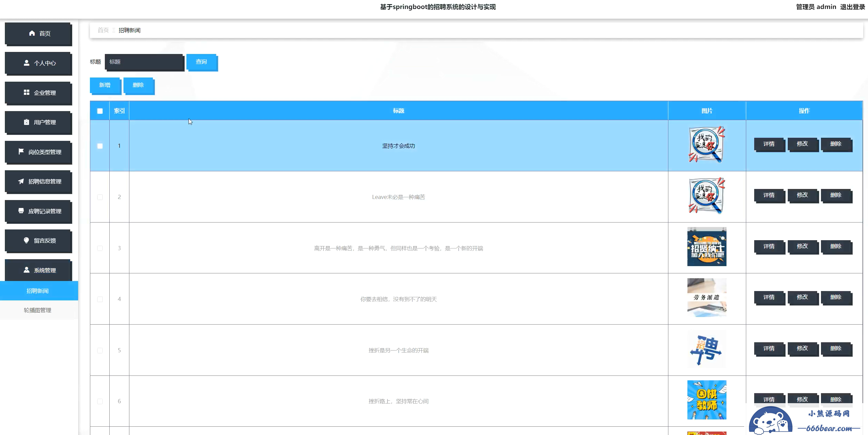Click the 聘 thumbnail in row 5

[707, 349]
